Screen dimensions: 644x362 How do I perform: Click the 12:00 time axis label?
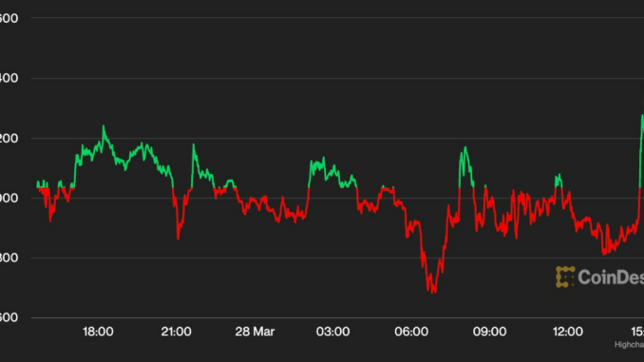point(568,332)
